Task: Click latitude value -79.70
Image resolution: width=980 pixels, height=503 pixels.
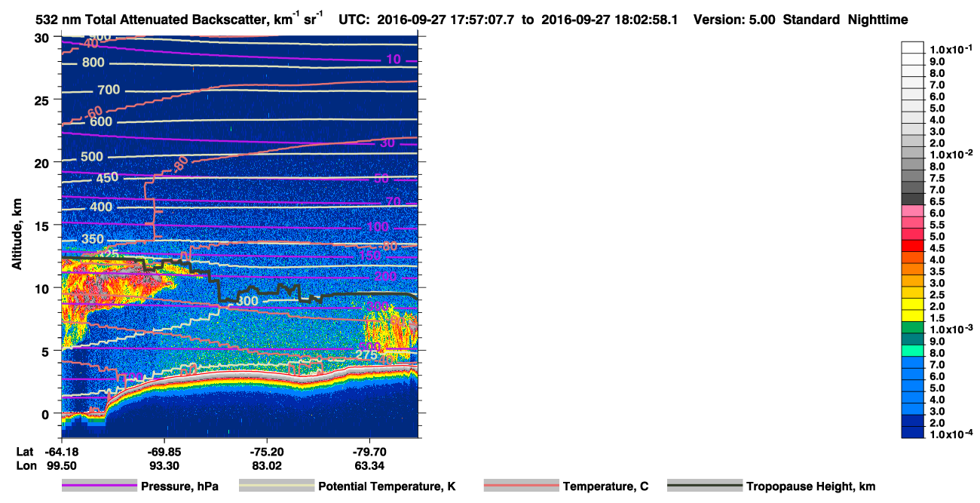Action: [x=369, y=452]
